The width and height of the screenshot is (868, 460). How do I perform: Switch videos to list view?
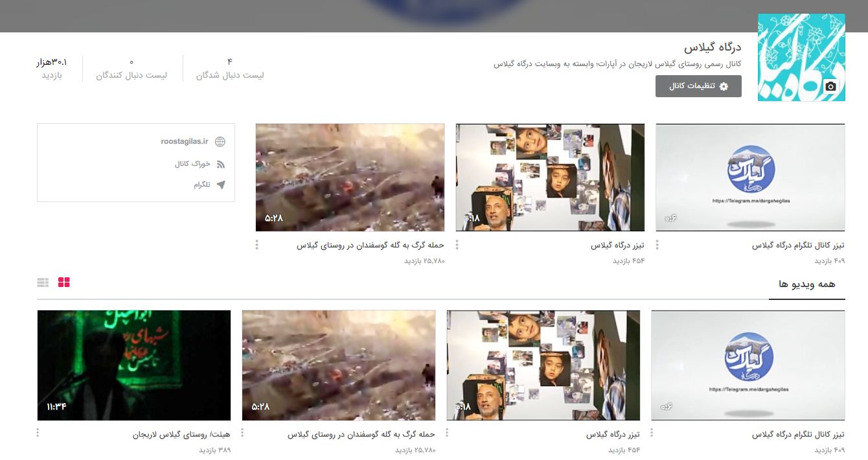(x=43, y=282)
